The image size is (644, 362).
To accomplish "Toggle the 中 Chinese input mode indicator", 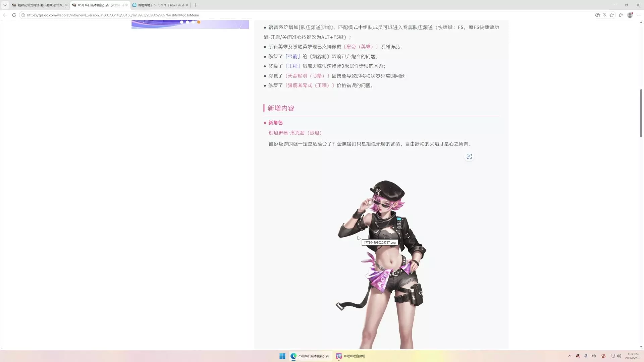I will tap(594, 356).
